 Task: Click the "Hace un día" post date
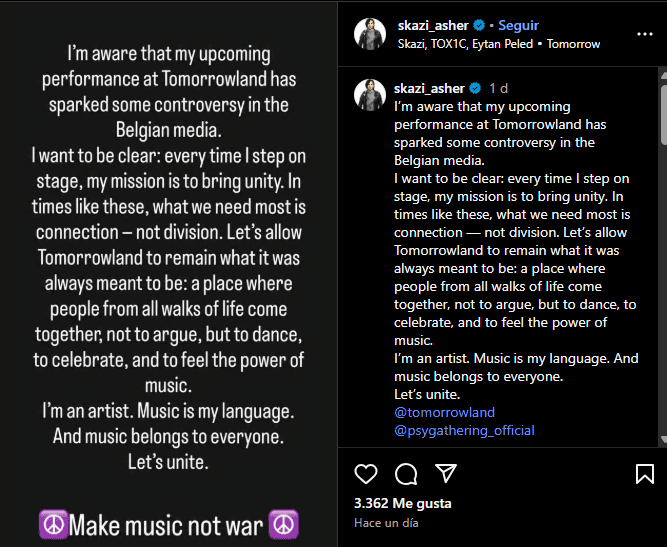coord(386,523)
